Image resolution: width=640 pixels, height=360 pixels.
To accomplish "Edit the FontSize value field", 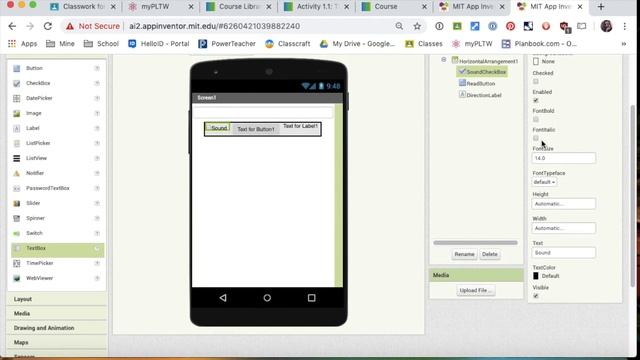I will (564, 158).
